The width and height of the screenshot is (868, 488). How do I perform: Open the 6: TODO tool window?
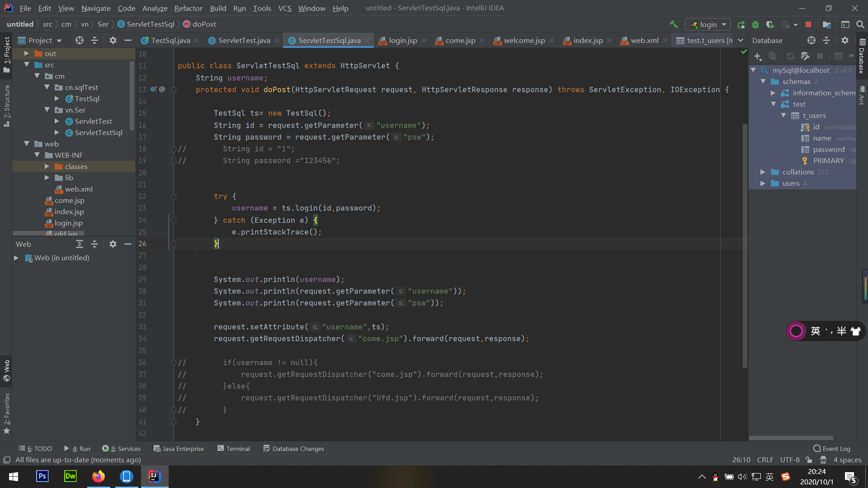click(x=35, y=449)
